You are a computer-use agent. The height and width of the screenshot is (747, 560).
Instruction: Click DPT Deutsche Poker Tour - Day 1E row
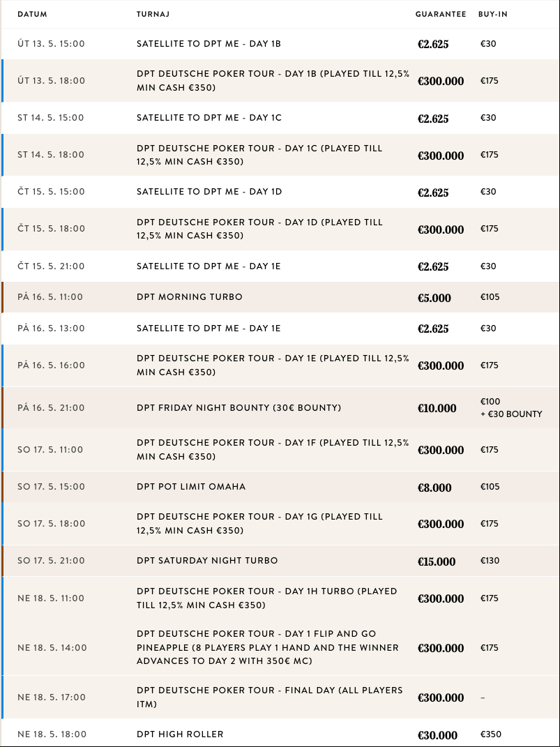(280, 365)
